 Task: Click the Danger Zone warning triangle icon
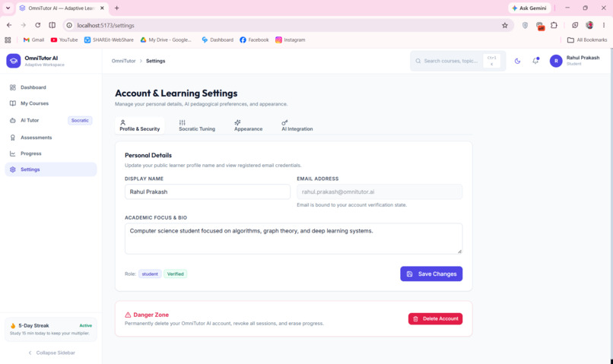(x=128, y=315)
